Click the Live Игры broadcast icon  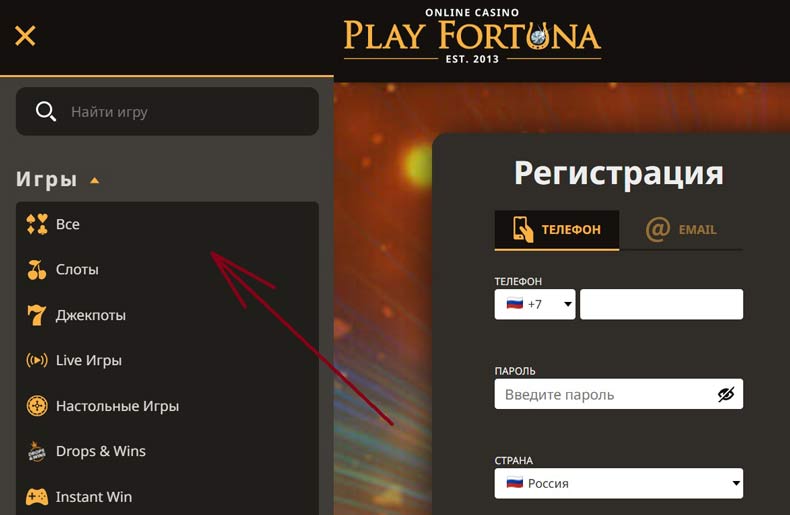[37, 360]
